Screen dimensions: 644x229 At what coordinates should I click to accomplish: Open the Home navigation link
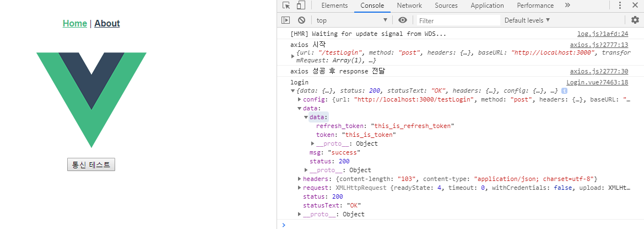[75, 23]
